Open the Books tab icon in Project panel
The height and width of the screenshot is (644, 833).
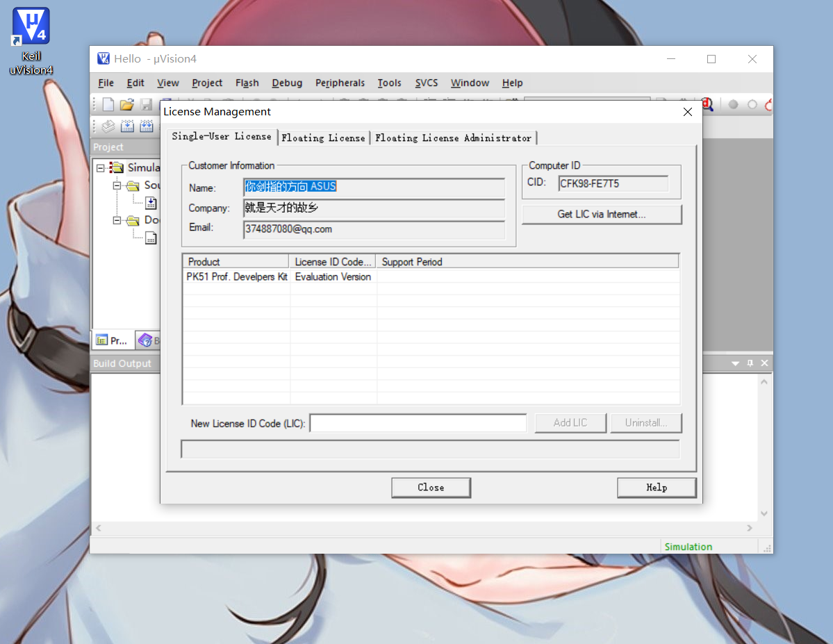(145, 340)
